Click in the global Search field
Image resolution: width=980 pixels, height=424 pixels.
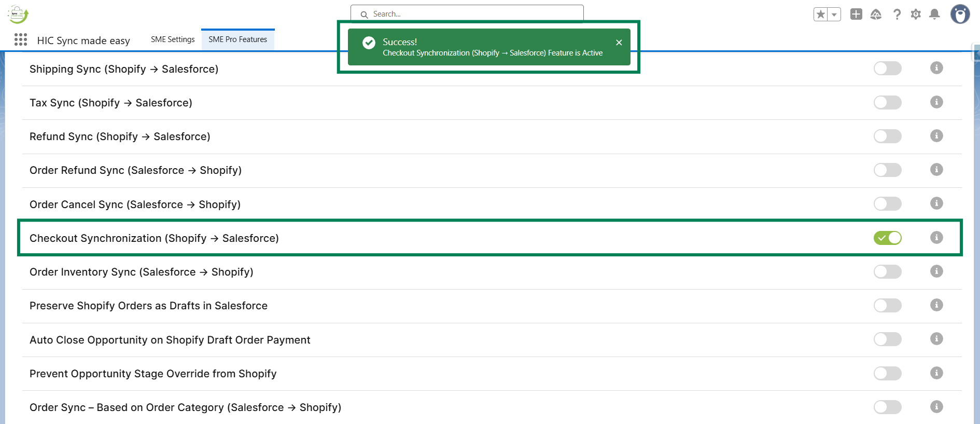(x=467, y=14)
